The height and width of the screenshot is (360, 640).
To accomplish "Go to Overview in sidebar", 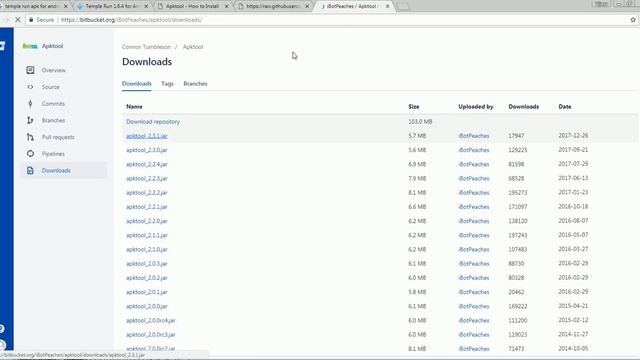I will [x=53, y=70].
